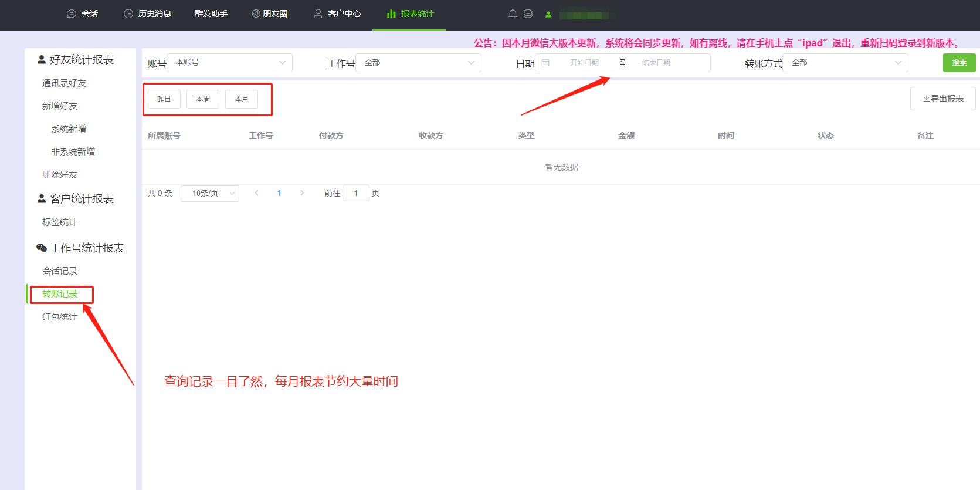Select 转账记录 in sidebar
This screenshot has width=980, height=490.
60,294
